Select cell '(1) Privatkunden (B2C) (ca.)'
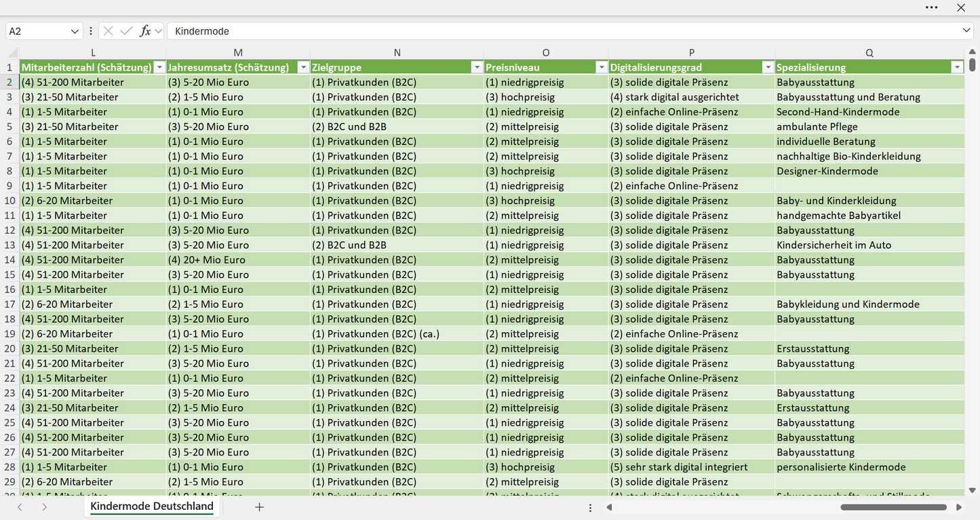The height and width of the screenshot is (520, 980). tap(397, 334)
